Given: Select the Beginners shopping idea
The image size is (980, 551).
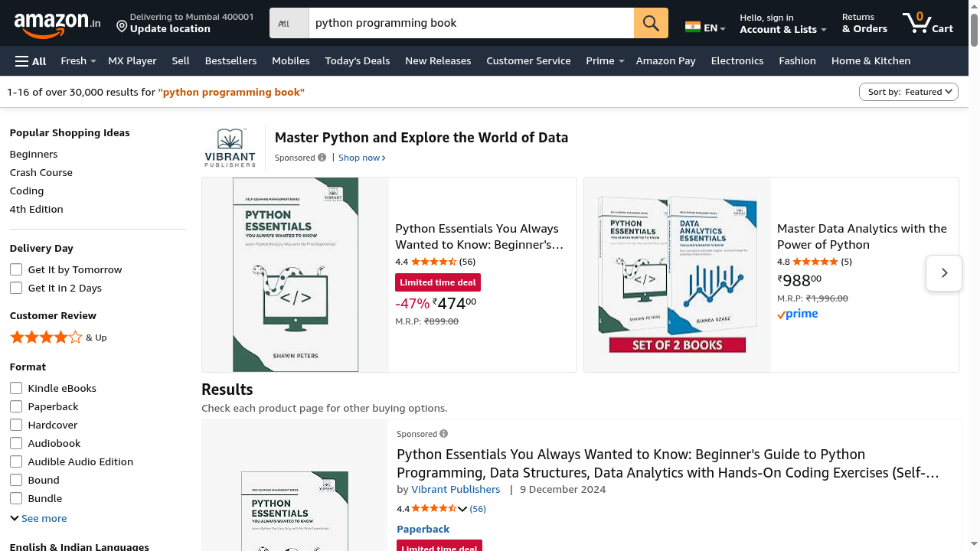Looking at the screenshot, I should [34, 154].
